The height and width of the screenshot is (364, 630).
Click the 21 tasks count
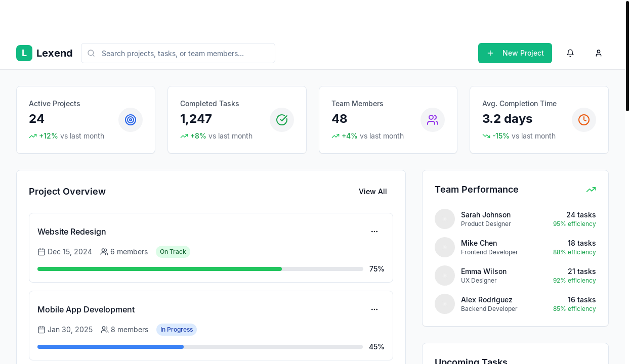pos(582,271)
